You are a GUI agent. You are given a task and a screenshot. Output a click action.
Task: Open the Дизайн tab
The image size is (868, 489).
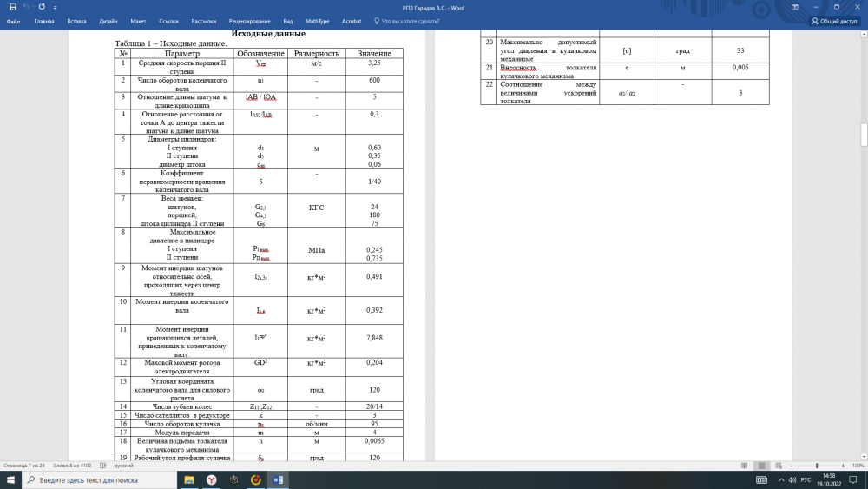pos(108,21)
